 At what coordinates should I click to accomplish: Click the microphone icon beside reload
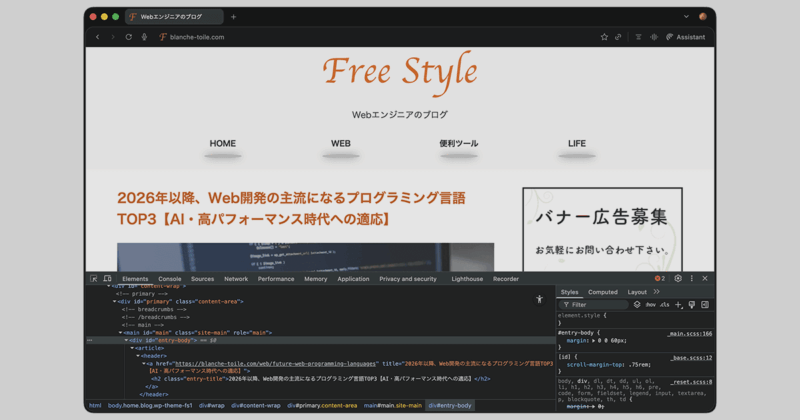click(144, 37)
